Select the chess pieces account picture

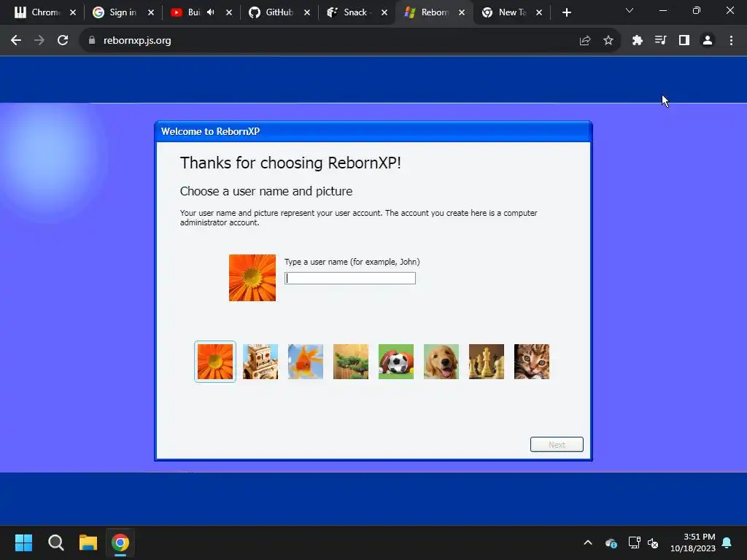[x=487, y=362]
